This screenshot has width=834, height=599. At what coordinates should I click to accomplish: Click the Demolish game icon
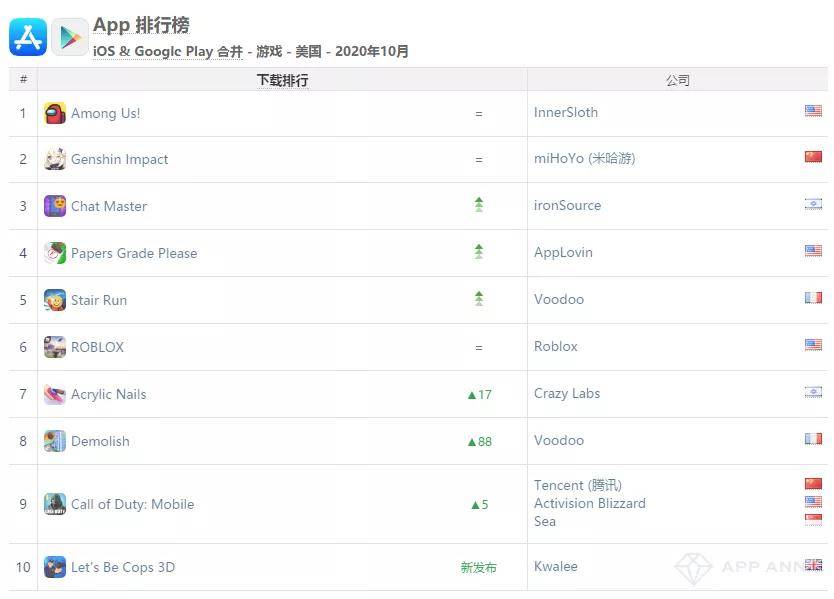pos(55,441)
